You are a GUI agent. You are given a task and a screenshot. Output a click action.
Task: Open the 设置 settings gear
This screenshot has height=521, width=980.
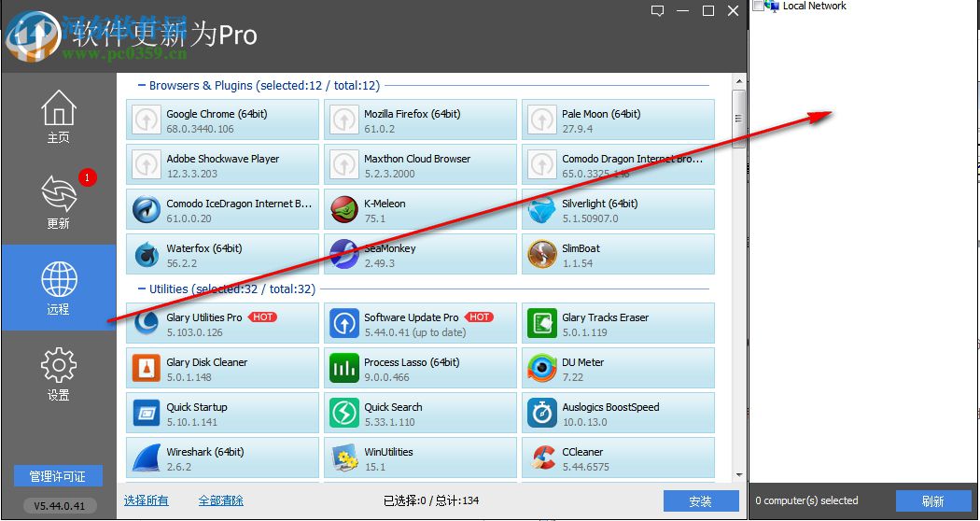click(59, 365)
